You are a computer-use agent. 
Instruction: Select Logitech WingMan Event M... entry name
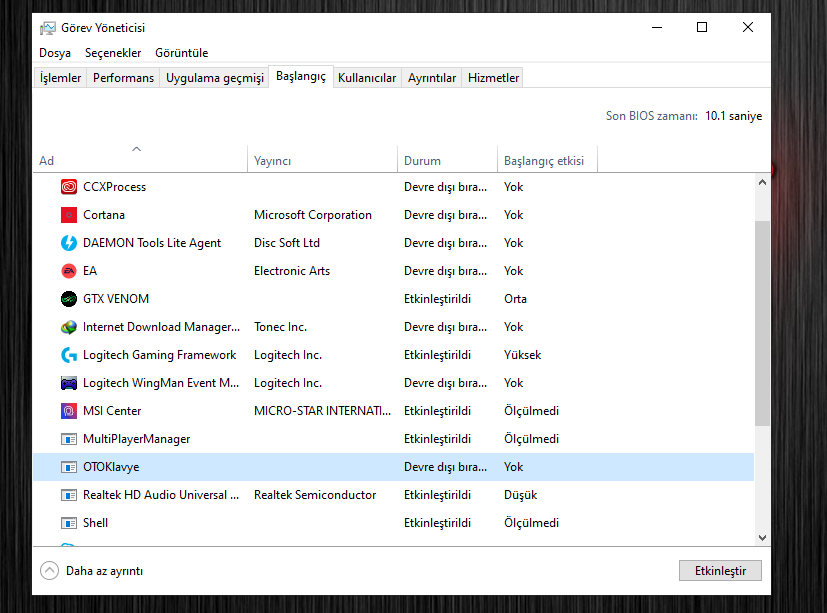[x=161, y=383]
